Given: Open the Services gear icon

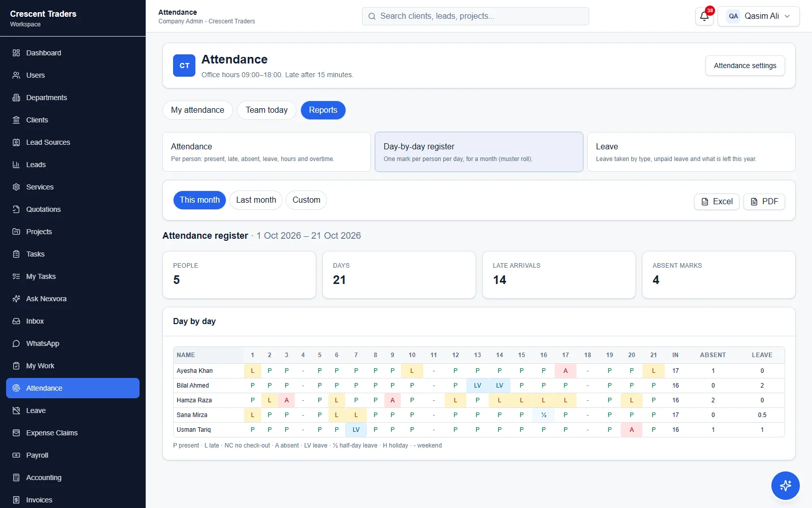Looking at the screenshot, I should click(16, 187).
